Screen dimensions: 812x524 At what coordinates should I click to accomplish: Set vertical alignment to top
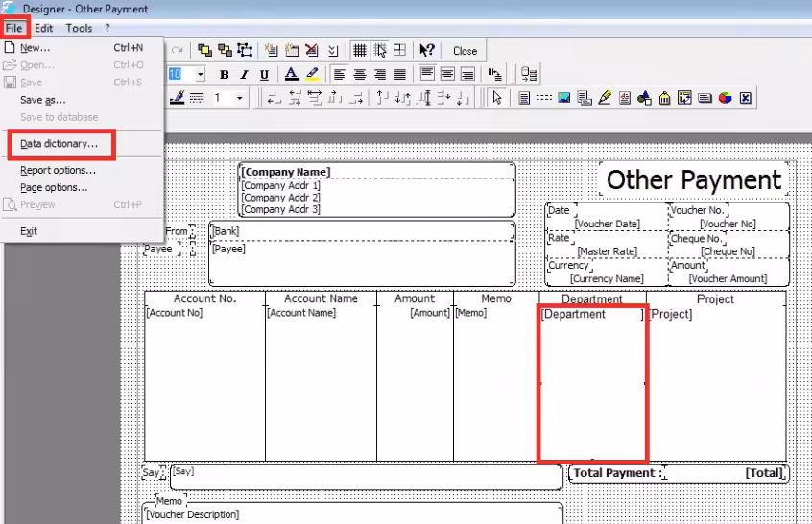[x=427, y=74]
